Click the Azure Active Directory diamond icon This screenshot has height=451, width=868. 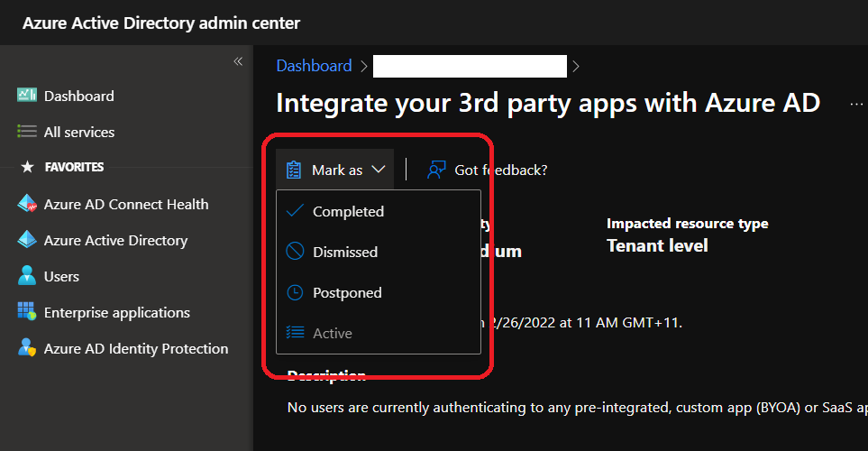(27, 240)
